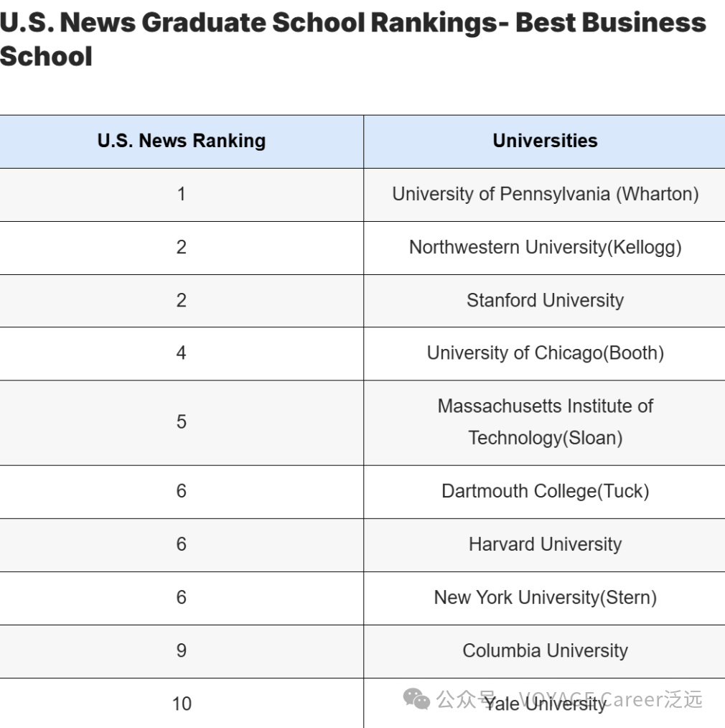Click the WeChat logo in the watermark
Screen dimensions: 725x728
(416, 699)
